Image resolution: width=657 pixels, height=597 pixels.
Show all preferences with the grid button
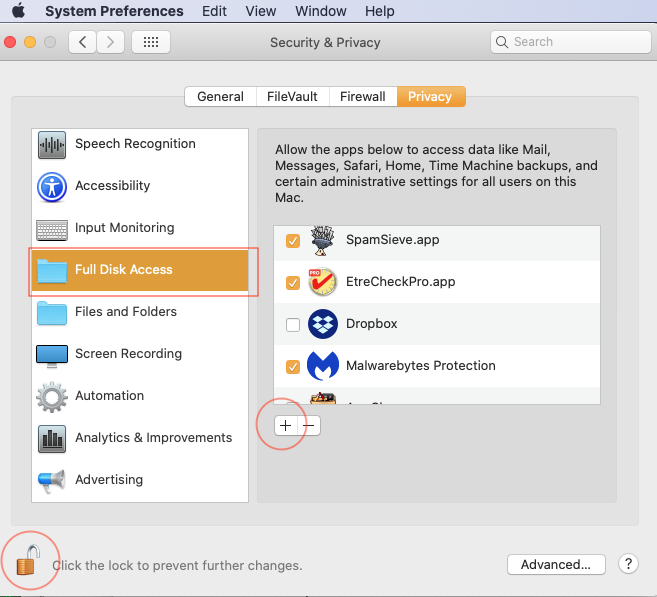pos(151,42)
